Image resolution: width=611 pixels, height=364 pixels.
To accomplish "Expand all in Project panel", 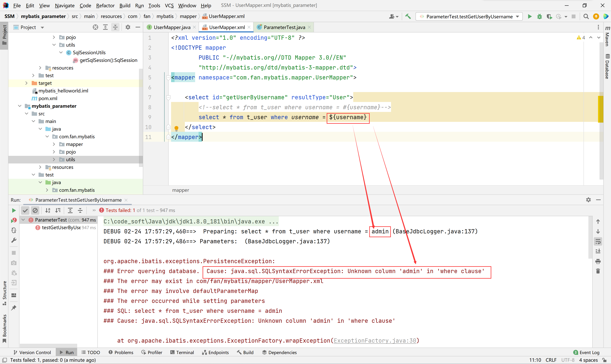I will point(105,27).
